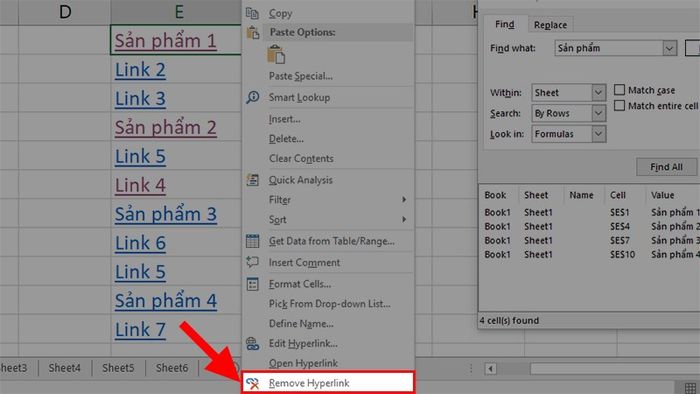Click the Normal view grid icon in status bar
The image size is (700, 394).
[x=690, y=387]
